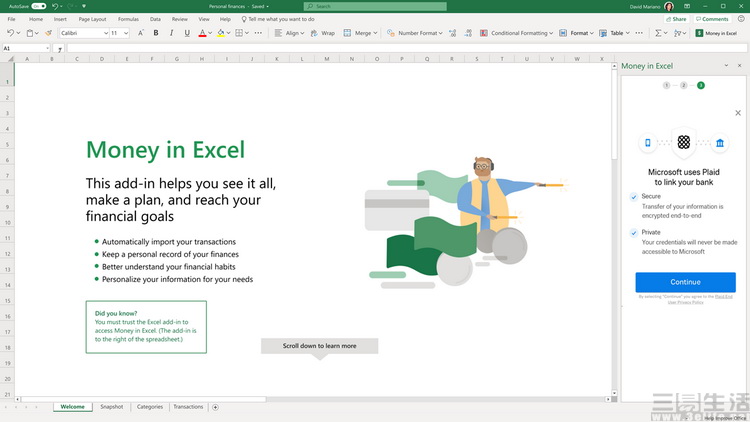
Task: Click the feedback smiley icon
Action: coord(741,19)
